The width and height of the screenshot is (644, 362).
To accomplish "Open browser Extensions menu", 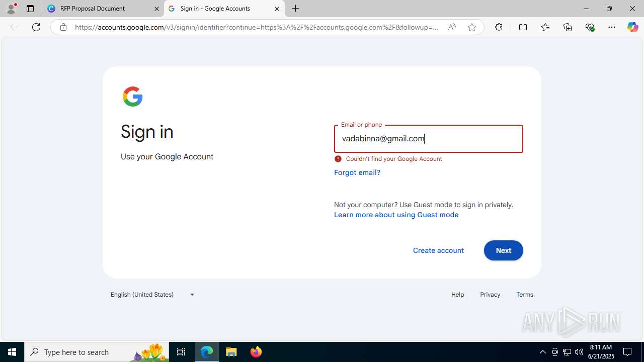I will coord(499,27).
